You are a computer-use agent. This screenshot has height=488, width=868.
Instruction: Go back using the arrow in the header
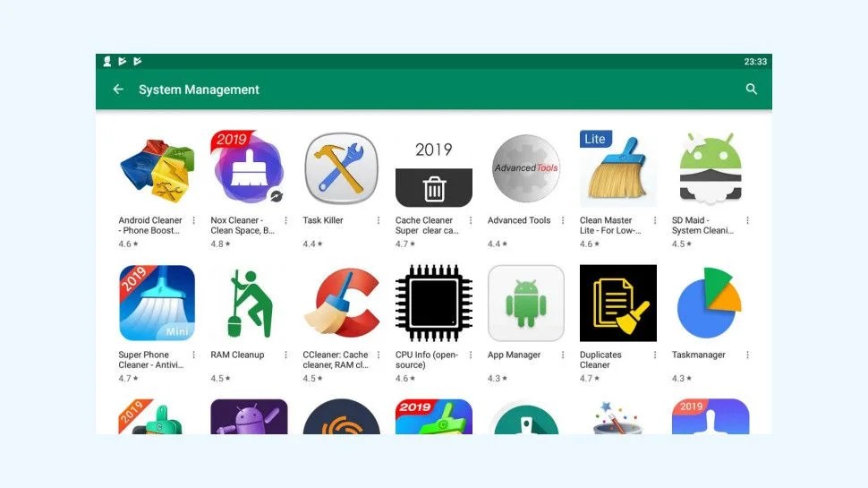[x=118, y=90]
